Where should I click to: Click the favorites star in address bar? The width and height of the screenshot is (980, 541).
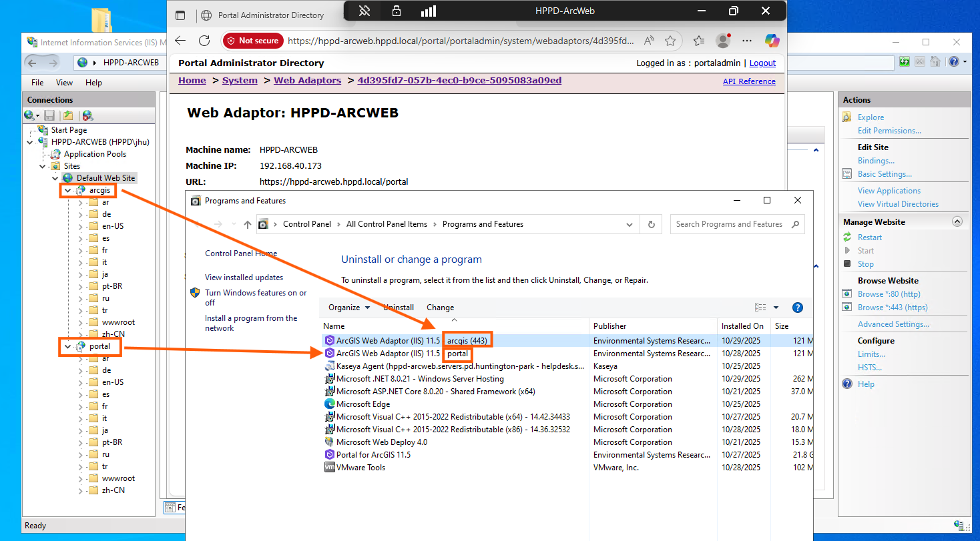click(670, 41)
